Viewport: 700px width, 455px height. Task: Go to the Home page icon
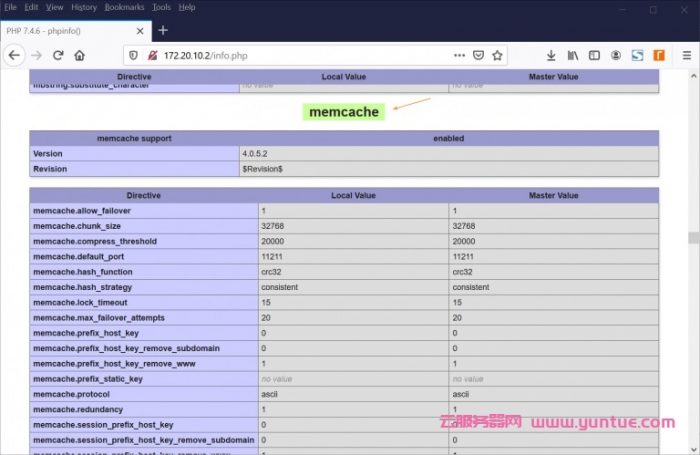click(80, 55)
